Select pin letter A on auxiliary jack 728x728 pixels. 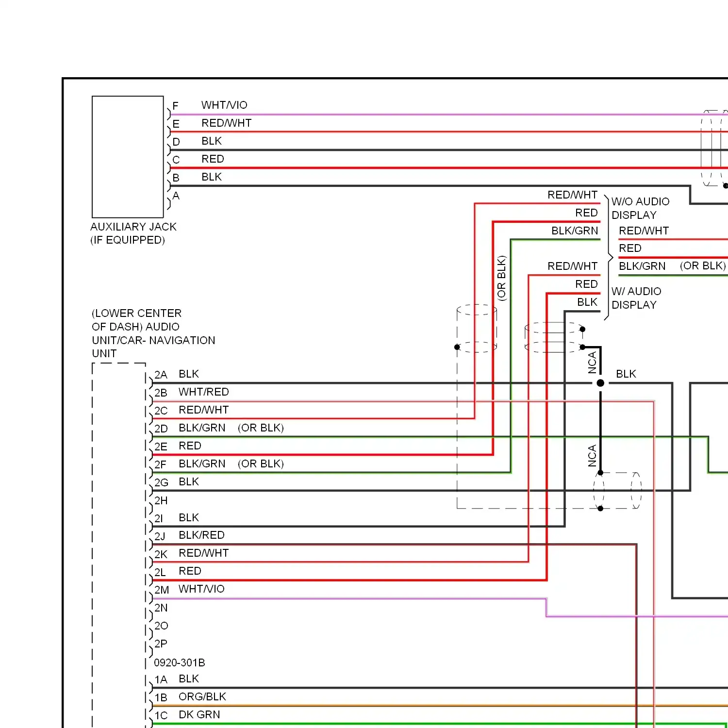pyautogui.click(x=176, y=196)
